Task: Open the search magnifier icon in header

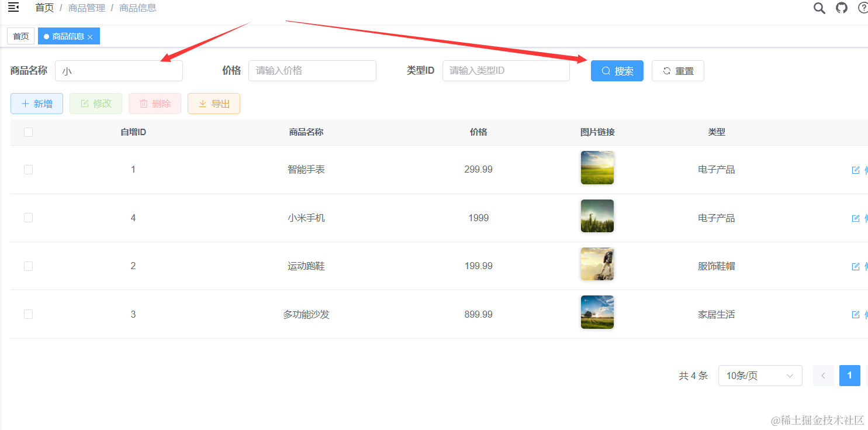Action: (819, 8)
